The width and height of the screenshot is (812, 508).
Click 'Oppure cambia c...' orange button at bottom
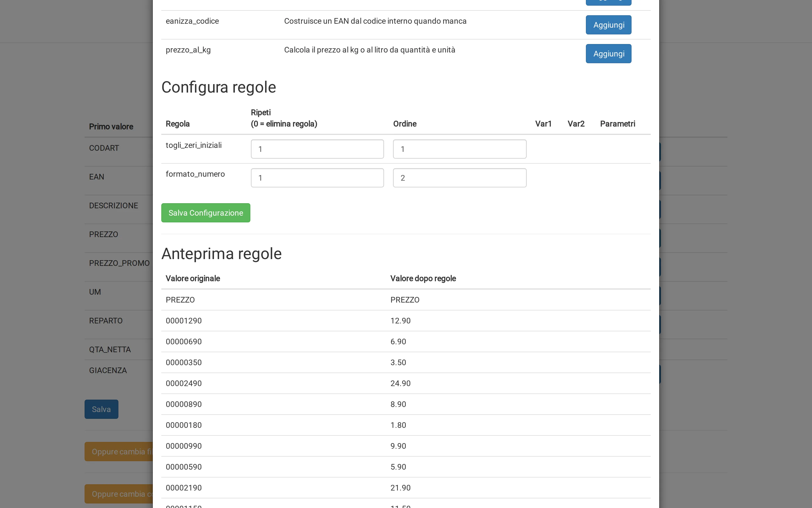coord(119,494)
